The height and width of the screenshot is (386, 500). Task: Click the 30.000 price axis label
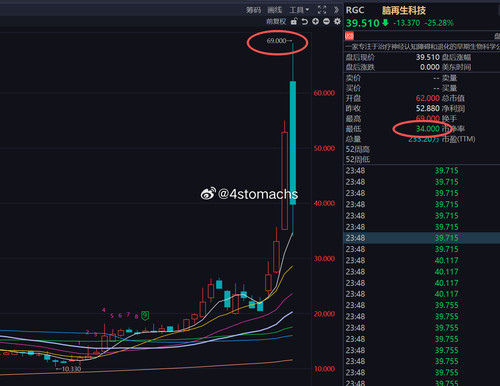324,259
